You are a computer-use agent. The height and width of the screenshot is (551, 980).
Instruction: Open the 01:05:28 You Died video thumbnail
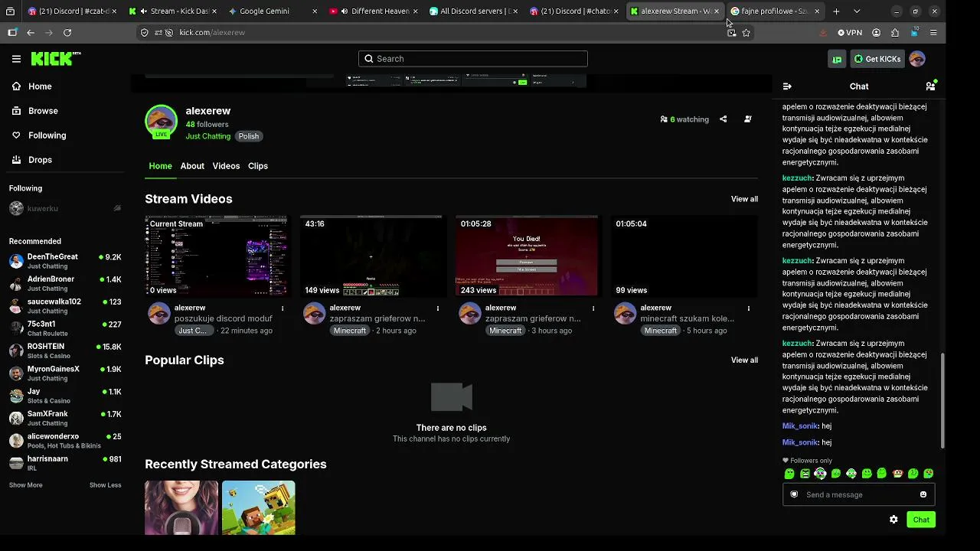(527, 256)
